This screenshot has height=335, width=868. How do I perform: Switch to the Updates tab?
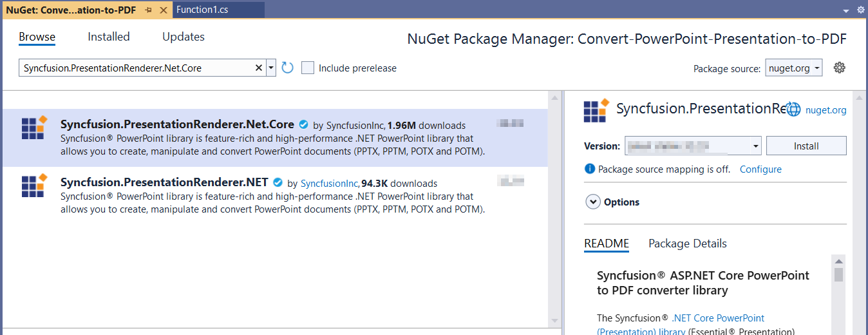[x=184, y=37]
